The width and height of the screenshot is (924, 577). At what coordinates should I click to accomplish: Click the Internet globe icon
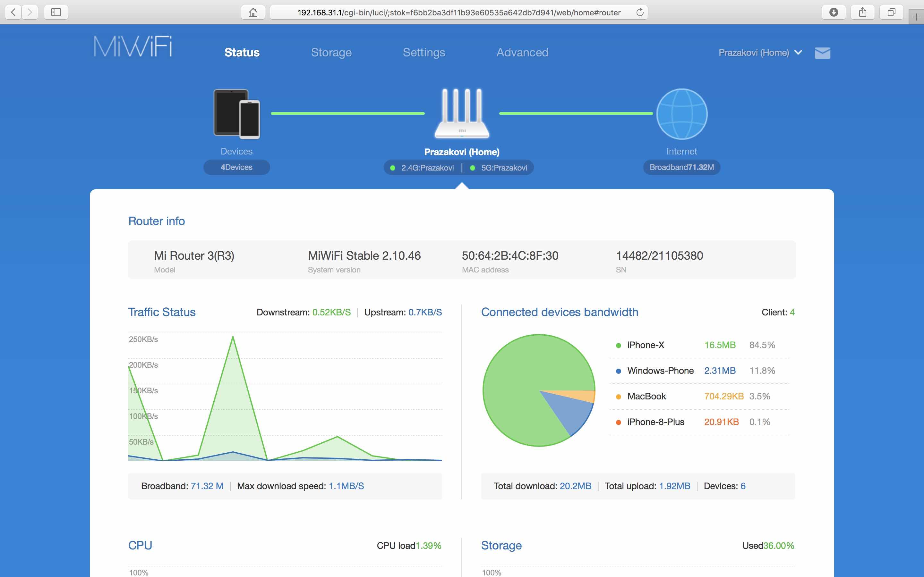(681, 114)
